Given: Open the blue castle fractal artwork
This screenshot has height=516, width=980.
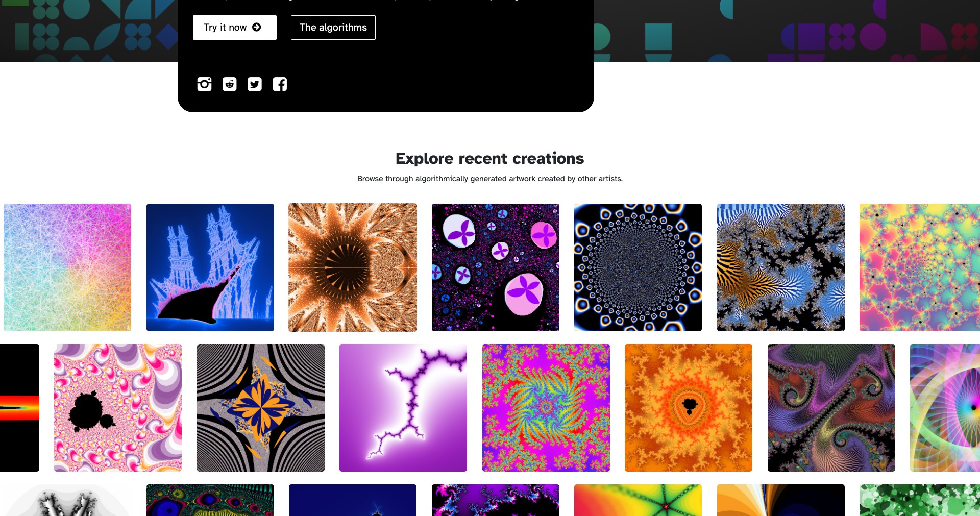Looking at the screenshot, I should [210, 267].
